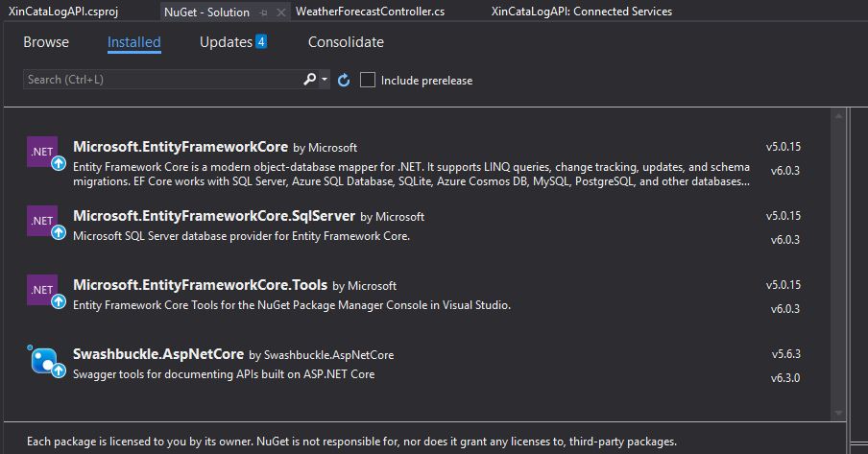Click available version v6.0.3 of EntityFrameworkCore.SqlServer
The image size is (868, 454).
click(x=785, y=240)
